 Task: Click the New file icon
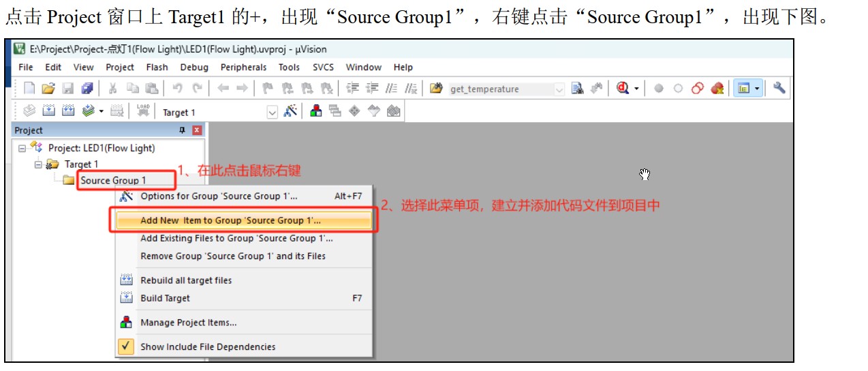point(29,89)
